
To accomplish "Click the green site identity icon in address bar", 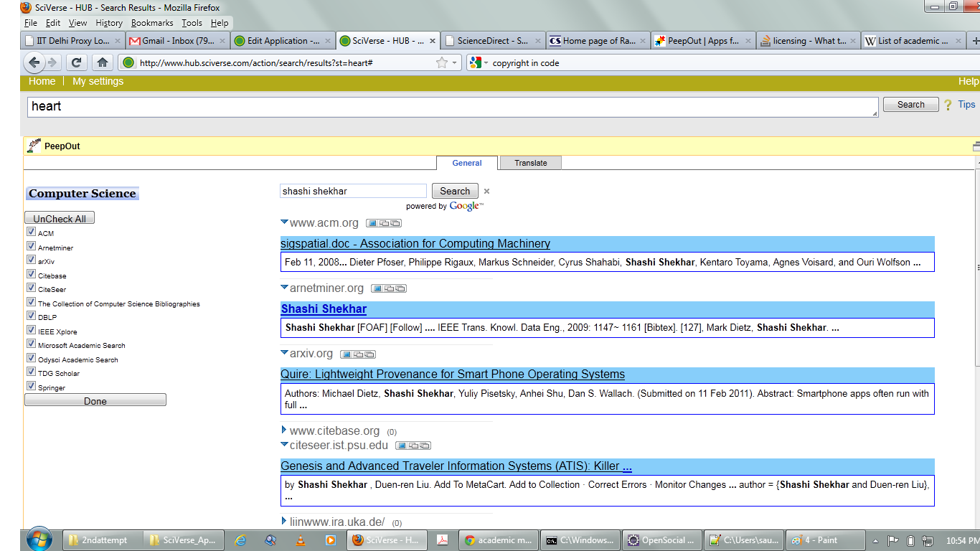I will 128,62.
